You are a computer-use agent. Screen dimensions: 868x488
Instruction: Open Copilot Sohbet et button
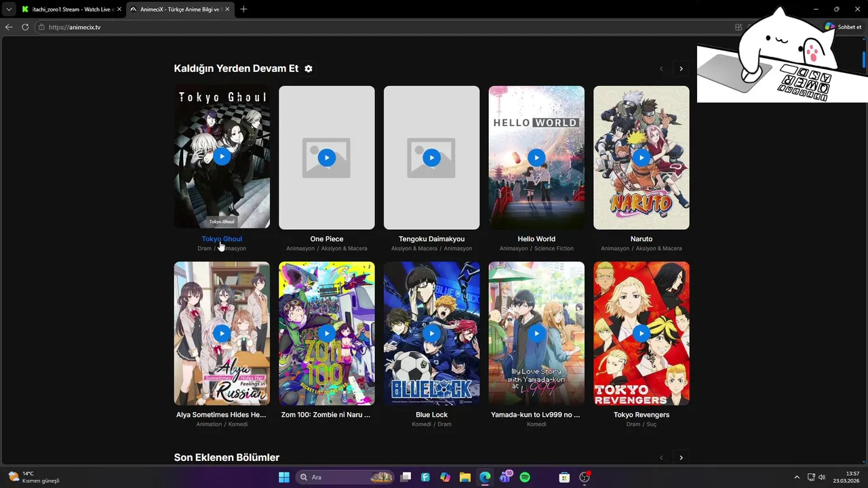click(x=843, y=27)
